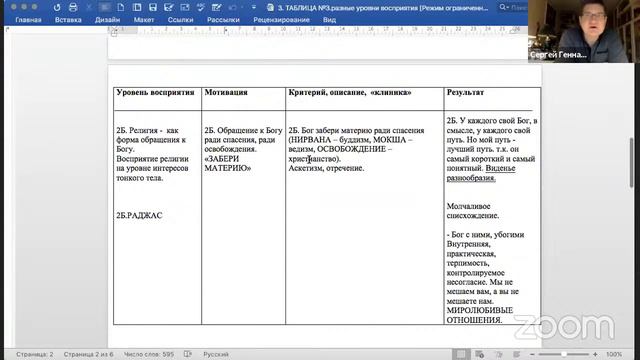Click the text «ЗАБЕРИ МАТЕРИЮ»

(x=228, y=163)
